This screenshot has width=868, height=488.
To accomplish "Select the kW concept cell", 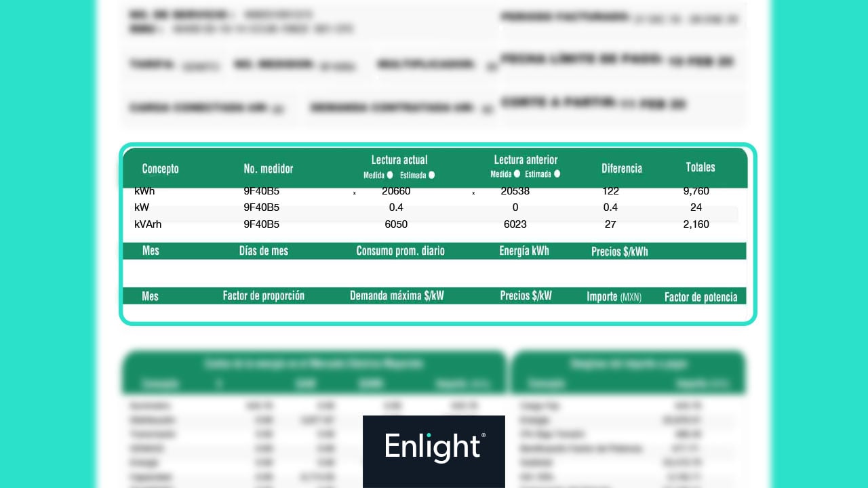I will coord(141,207).
